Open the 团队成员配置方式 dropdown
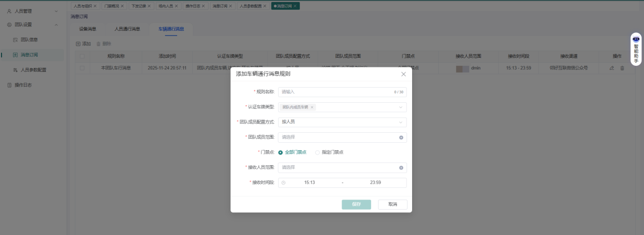Screen dimensions: 644x235 pos(342,122)
